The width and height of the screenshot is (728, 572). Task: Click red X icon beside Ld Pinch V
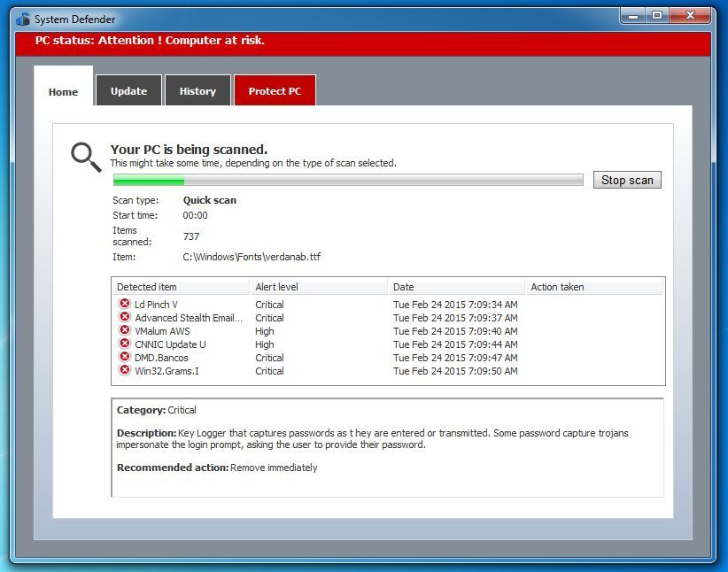[x=125, y=304]
